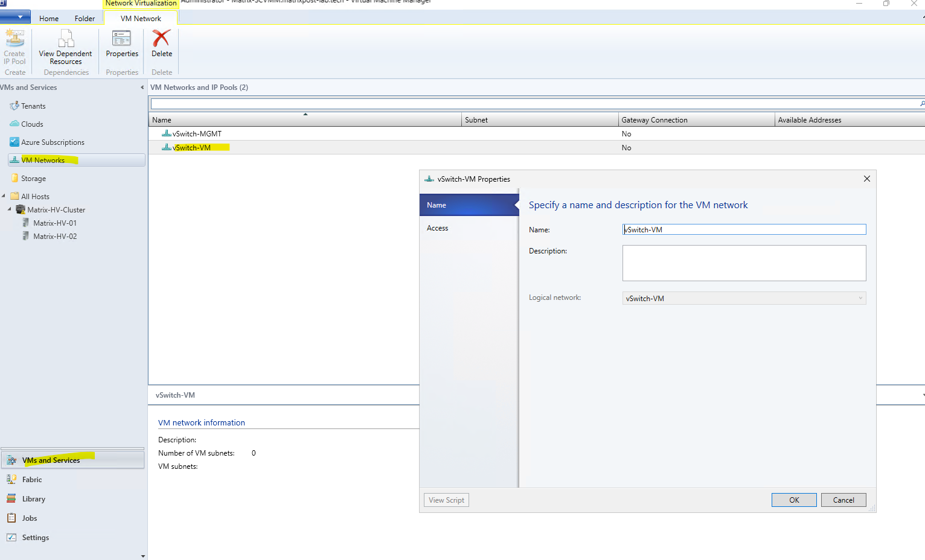Viewport: 925px width, 560px height.
Task: Click the Tenants label
Action: click(33, 106)
